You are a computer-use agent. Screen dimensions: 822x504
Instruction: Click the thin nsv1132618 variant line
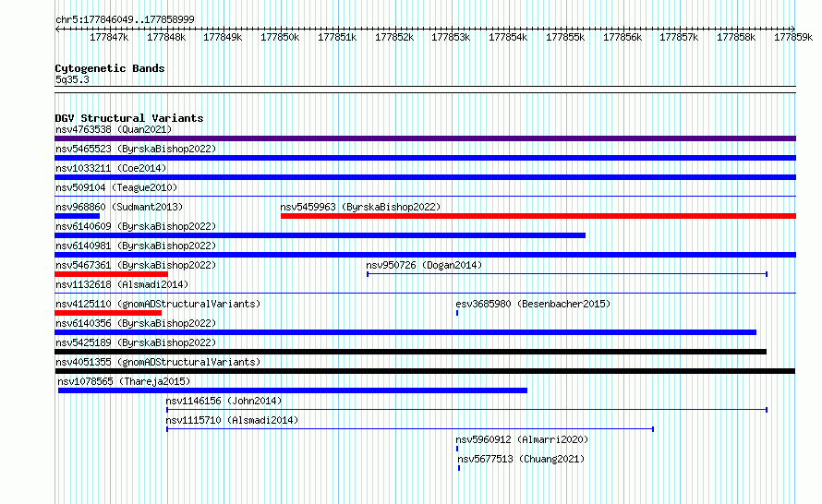click(425, 294)
